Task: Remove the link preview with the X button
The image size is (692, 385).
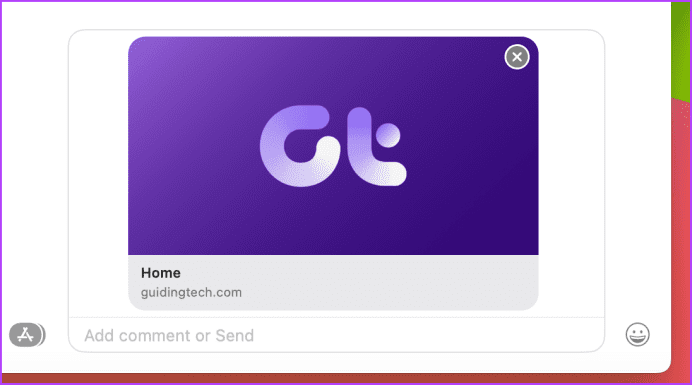Action: coord(517,57)
